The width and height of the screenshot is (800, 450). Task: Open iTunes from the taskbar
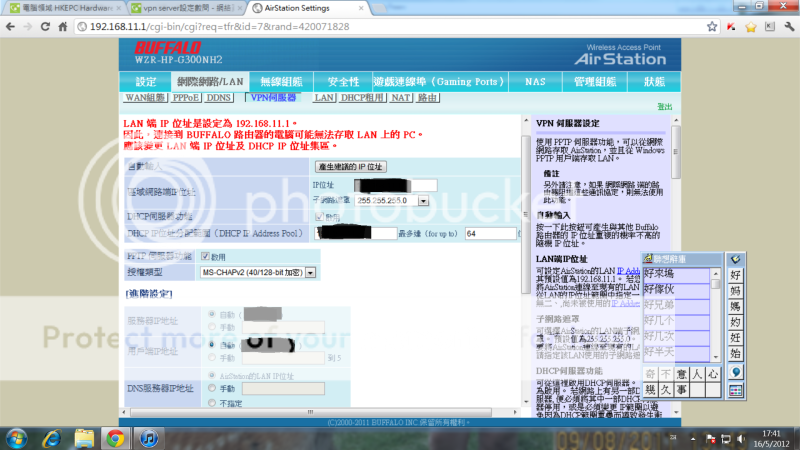148,439
